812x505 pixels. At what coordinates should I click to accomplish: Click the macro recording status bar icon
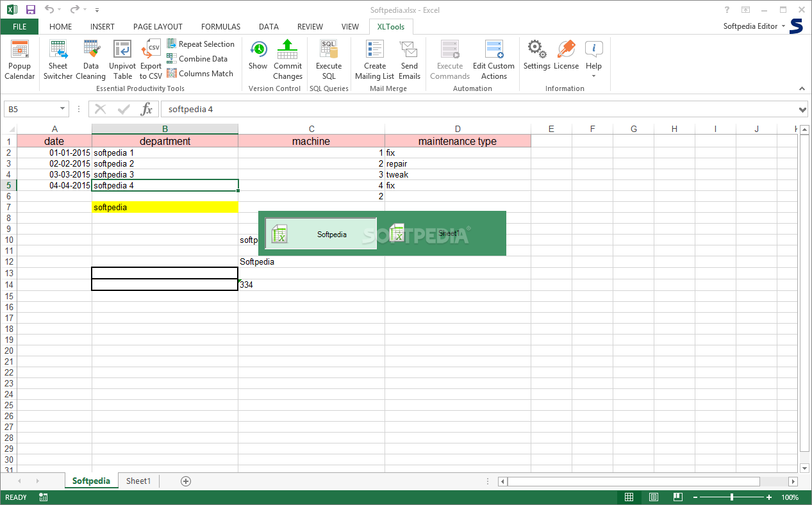click(44, 497)
